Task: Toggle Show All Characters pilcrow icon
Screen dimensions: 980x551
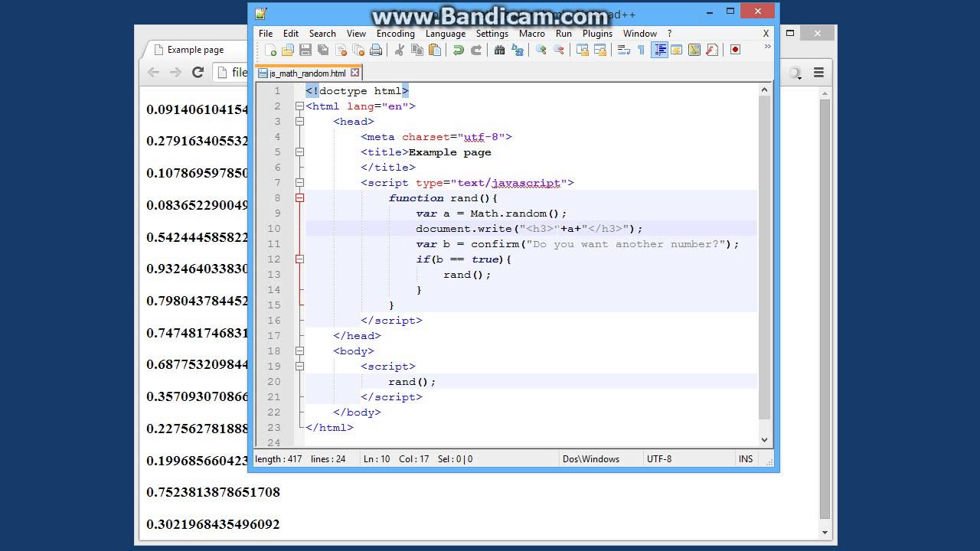Action: [642, 50]
